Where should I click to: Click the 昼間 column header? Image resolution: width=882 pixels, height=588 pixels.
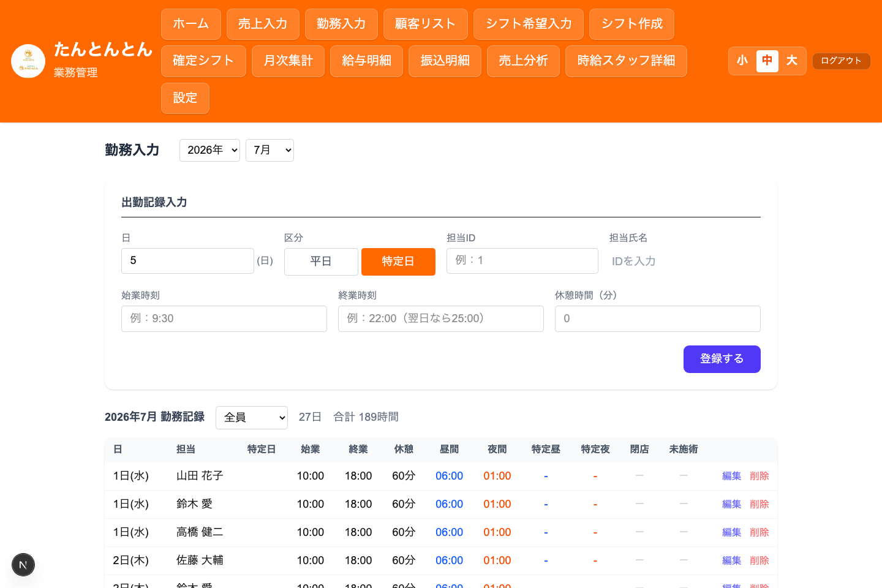coord(449,450)
